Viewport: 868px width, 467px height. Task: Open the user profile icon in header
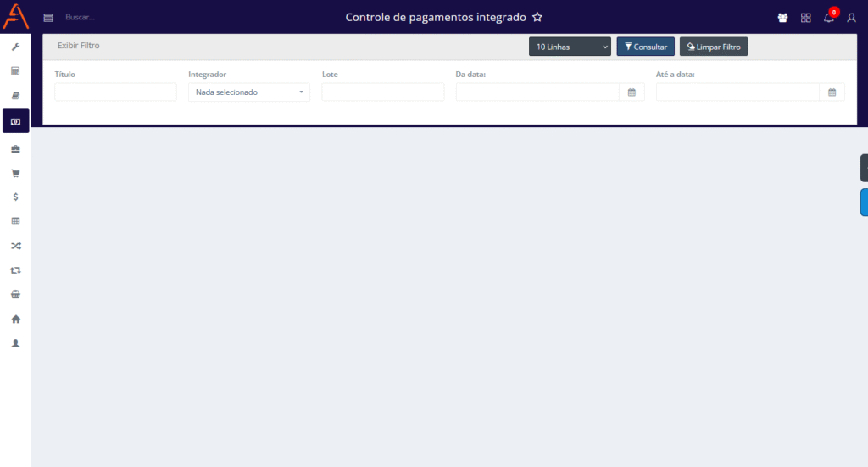click(x=851, y=18)
